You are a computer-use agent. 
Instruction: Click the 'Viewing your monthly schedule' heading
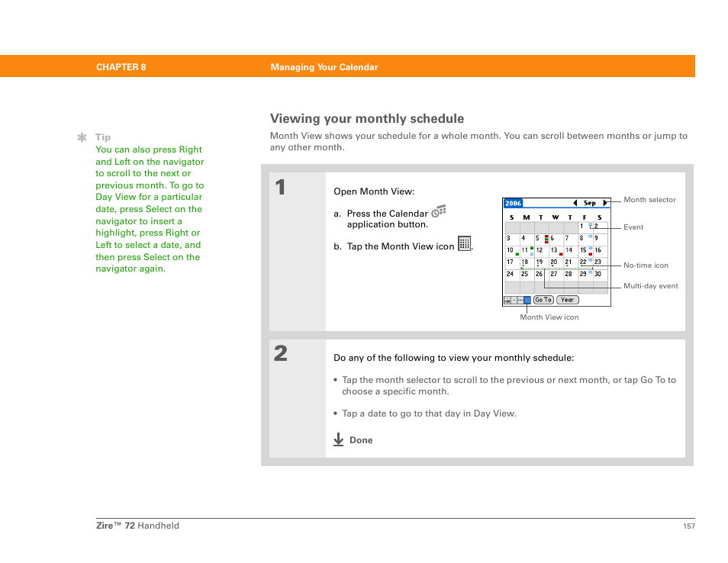pyautogui.click(x=367, y=119)
